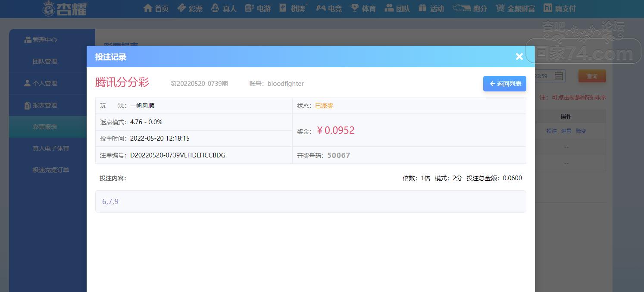Select 极速充提订单 in the sidebar
Screen dimensions: 644x292
(x=52, y=170)
